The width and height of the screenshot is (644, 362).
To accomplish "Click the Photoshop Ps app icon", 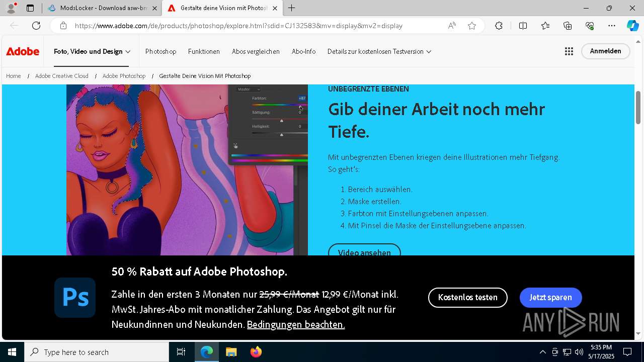I will [x=75, y=298].
